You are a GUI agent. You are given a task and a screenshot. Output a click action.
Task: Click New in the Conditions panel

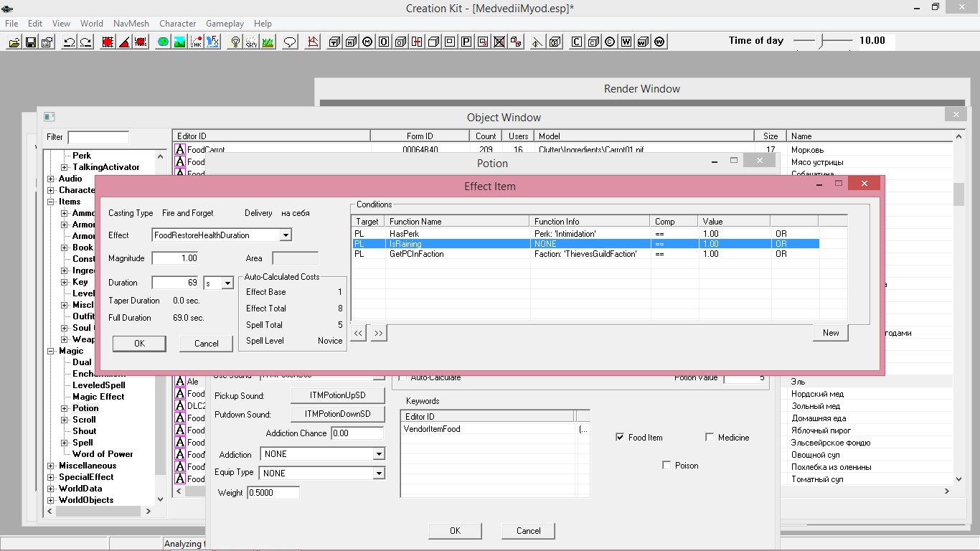tap(831, 333)
